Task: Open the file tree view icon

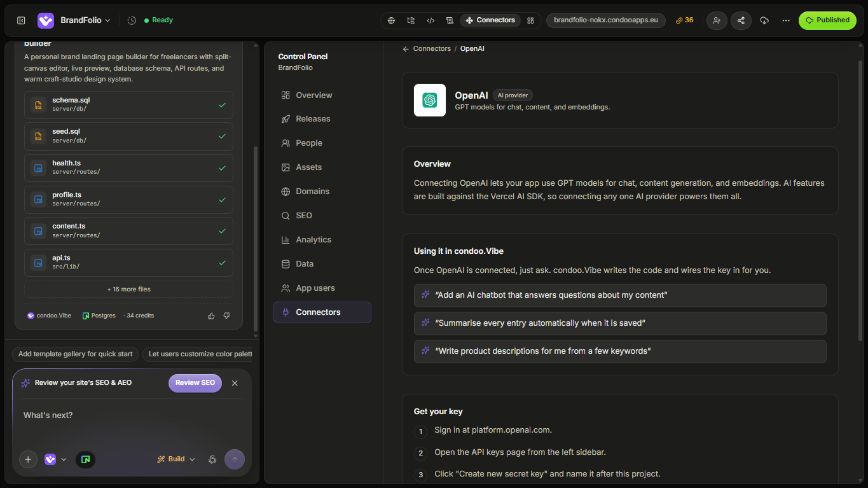Action: pos(411,20)
